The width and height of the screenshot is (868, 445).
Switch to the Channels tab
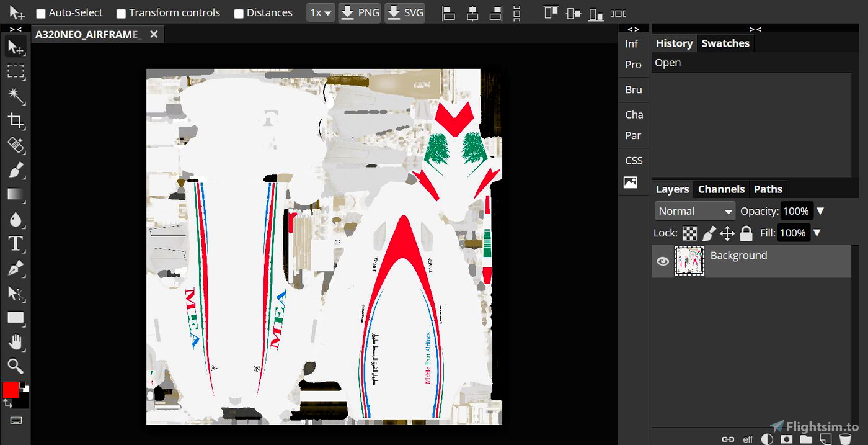(721, 189)
